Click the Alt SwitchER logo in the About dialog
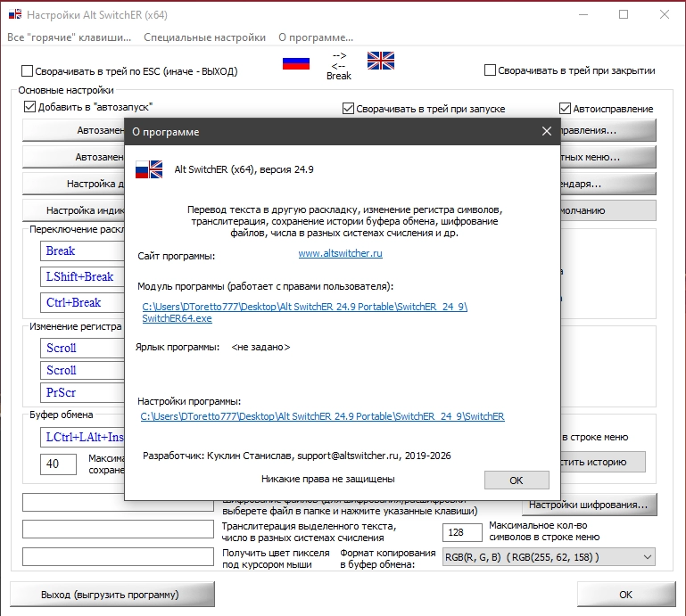Screen dimensions: 686x616 [x=149, y=169]
